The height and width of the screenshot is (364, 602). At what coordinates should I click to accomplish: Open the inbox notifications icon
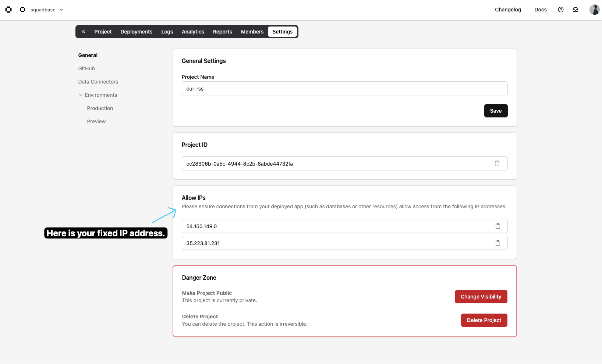coord(575,10)
